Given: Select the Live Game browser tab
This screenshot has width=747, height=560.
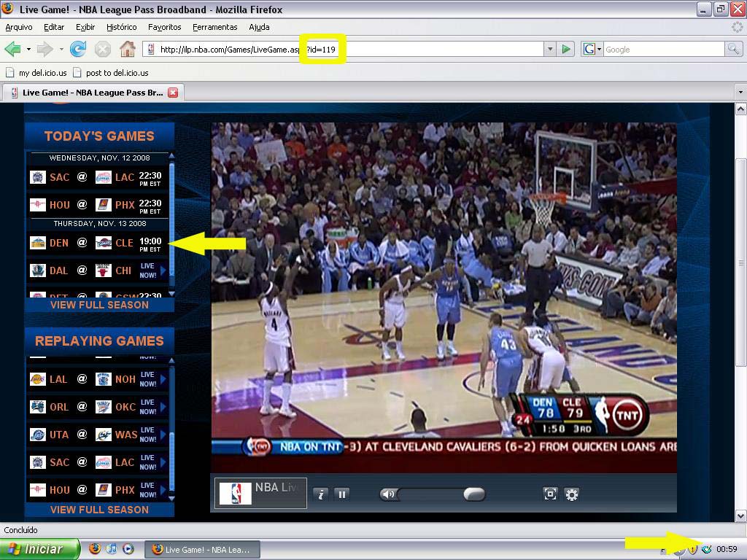Looking at the screenshot, I should pyautogui.click(x=93, y=93).
